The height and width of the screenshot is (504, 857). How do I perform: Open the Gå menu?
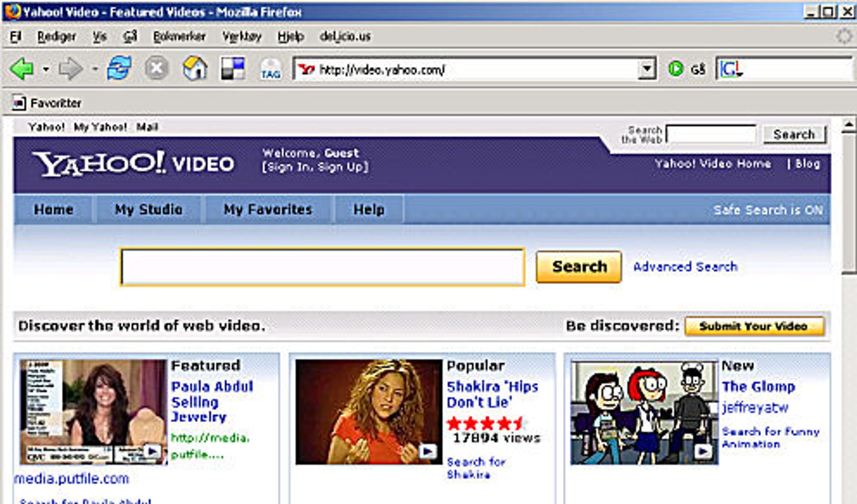(x=130, y=36)
